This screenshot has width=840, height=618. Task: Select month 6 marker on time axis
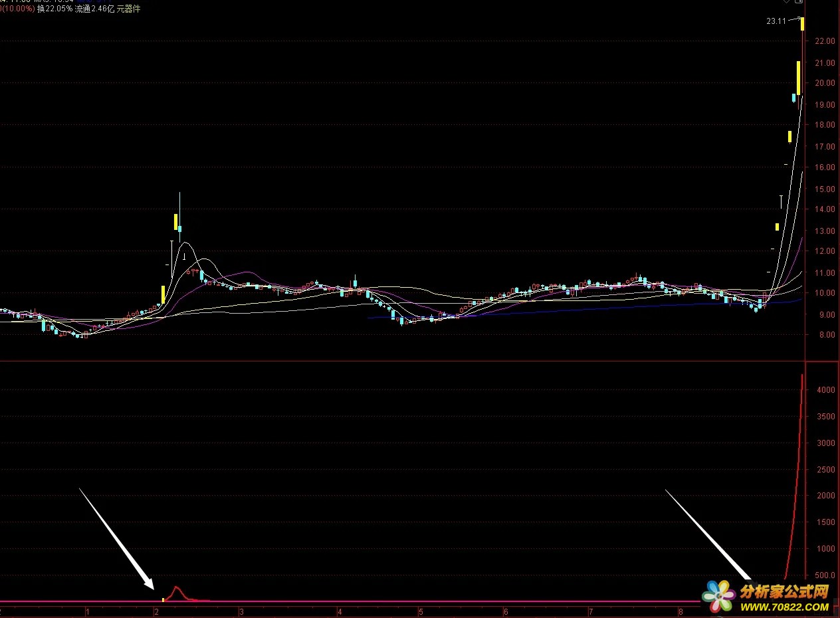[x=506, y=611]
